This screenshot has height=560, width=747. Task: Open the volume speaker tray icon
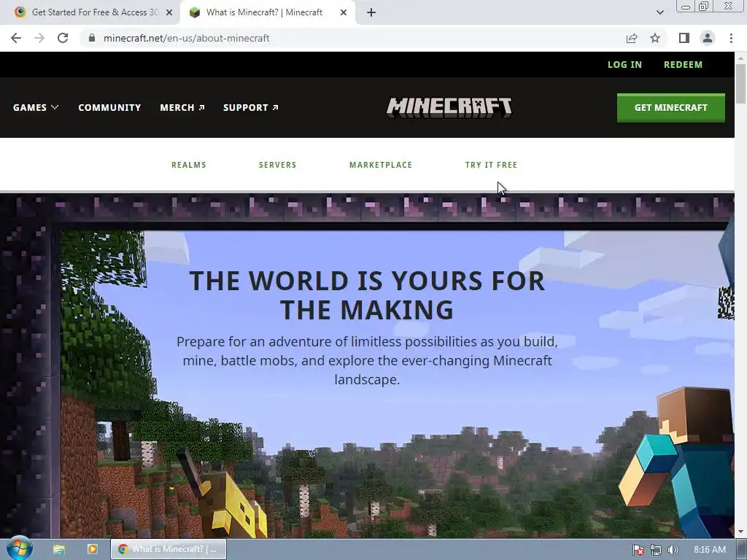(x=673, y=550)
